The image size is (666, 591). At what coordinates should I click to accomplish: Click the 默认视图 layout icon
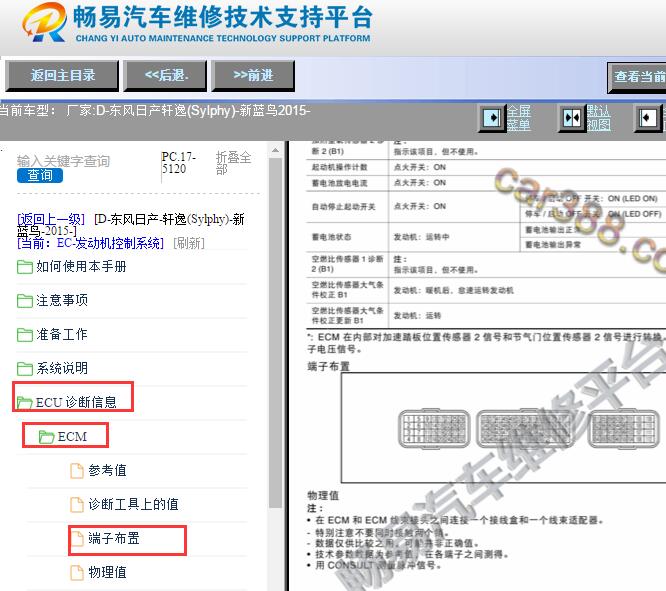click(x=572, y=118)
